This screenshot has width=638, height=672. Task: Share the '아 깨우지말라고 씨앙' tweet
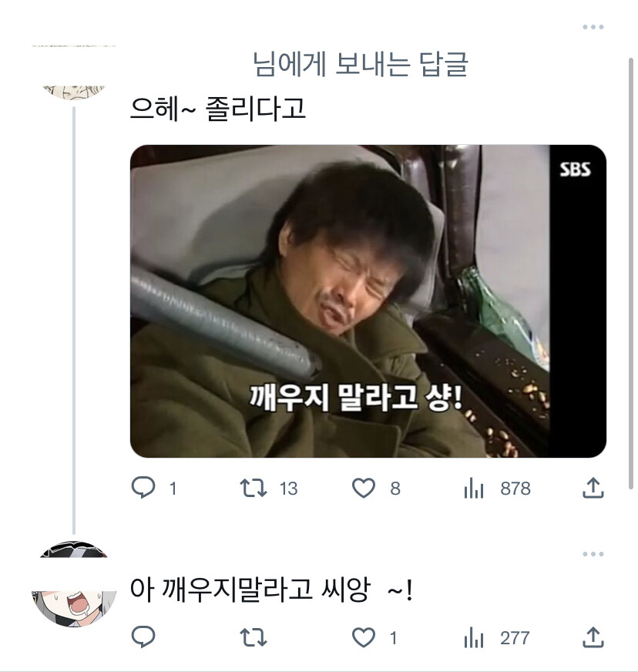[x=592, y=637]
